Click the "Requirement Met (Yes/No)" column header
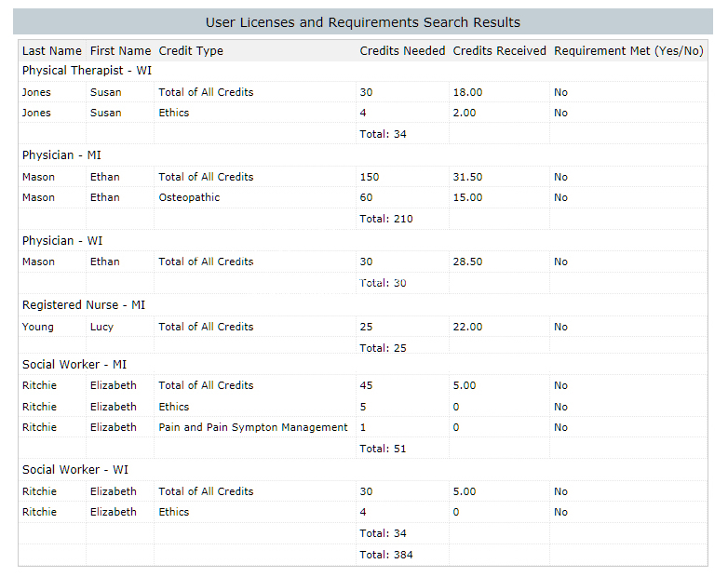This screenshot has width=728, height=577. pyautogui.click(x=628, y=51)
